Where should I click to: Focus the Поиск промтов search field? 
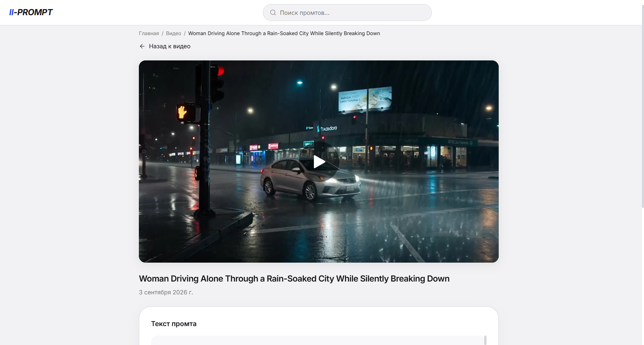pos(347,12)
